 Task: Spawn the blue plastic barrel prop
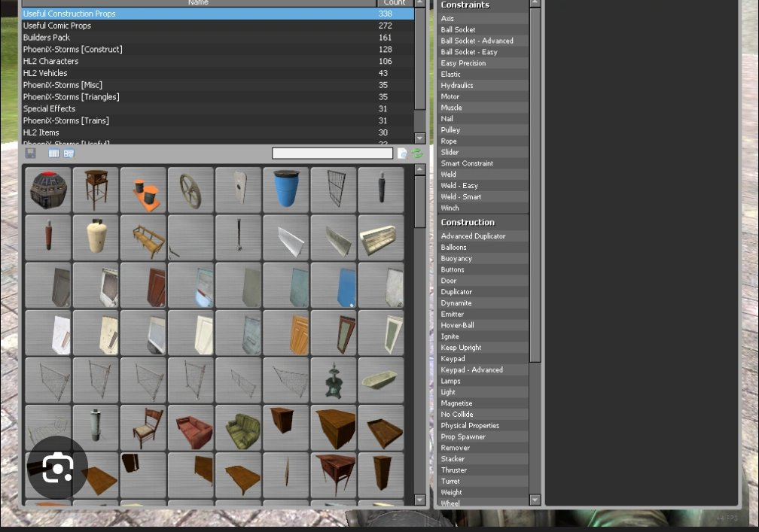point(286,190)
